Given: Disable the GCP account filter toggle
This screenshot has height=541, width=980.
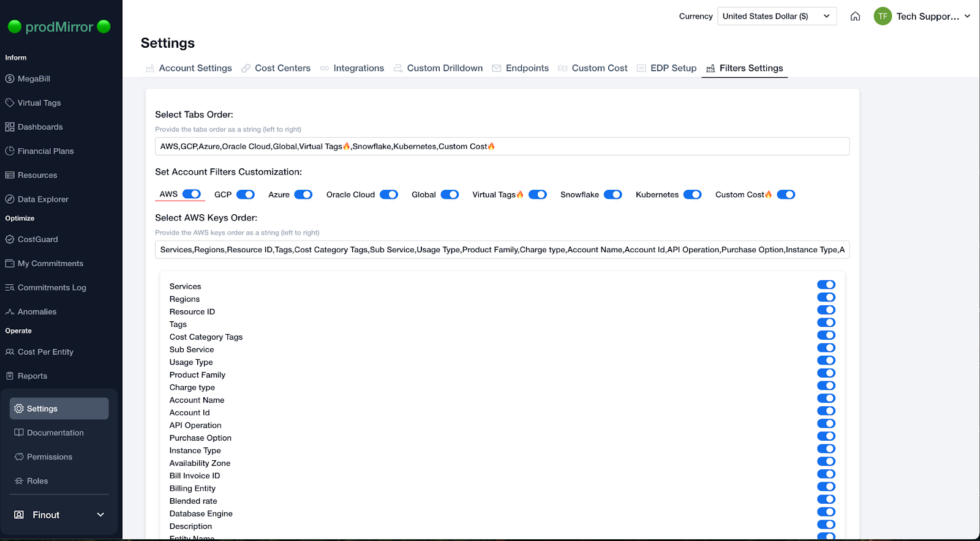Looking at the screenshot, I should point(246,195).
